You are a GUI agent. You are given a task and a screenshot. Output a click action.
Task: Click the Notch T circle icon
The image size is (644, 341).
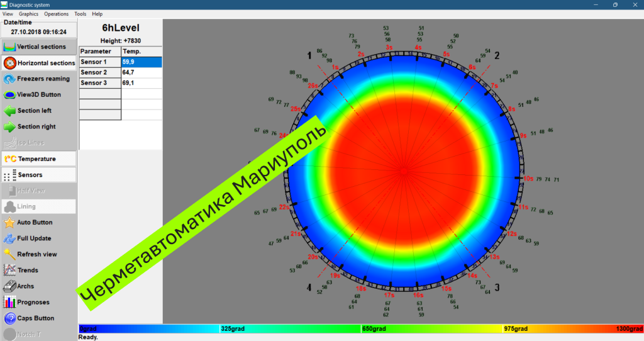[10, 334]
